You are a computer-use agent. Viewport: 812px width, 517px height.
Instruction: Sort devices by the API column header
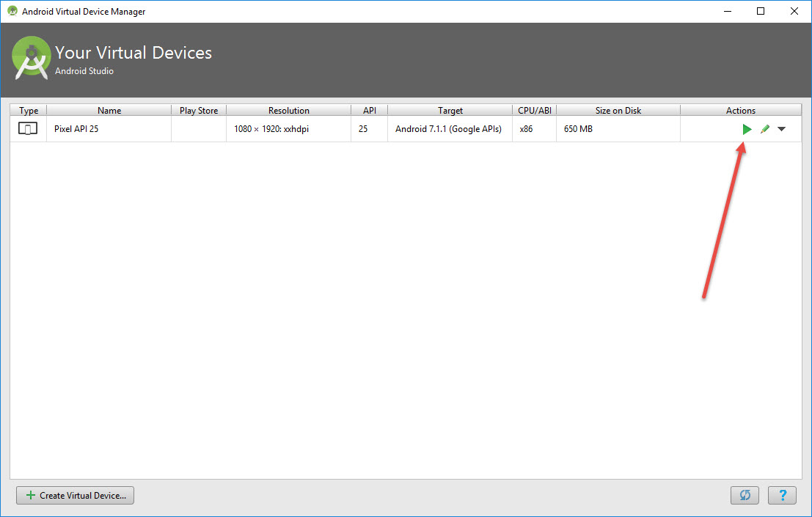(369, 111)
